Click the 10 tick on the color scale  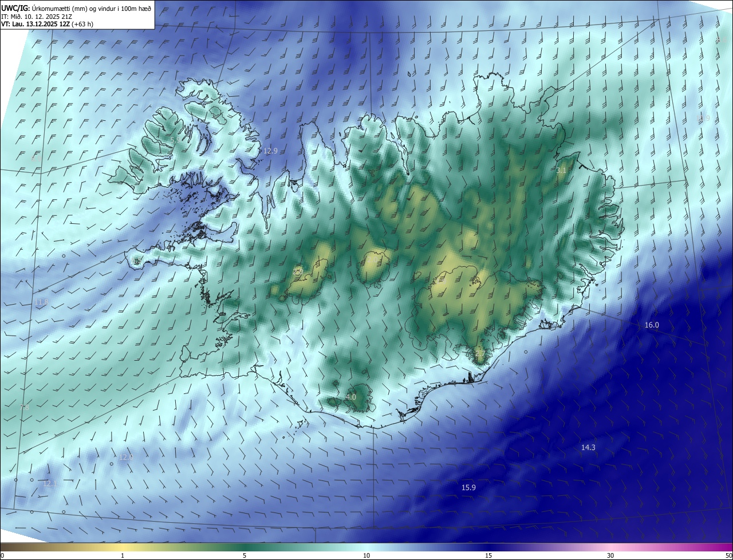click(x=366, y=555)
